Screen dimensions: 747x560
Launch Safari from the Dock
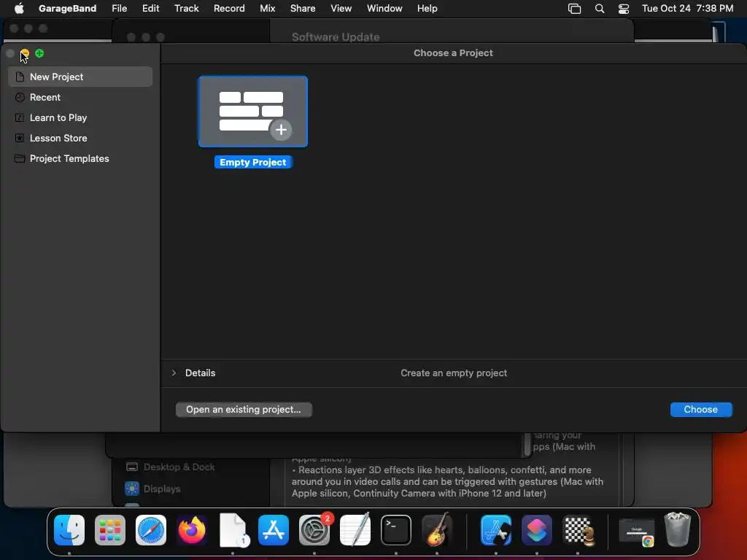pos(151,529)
